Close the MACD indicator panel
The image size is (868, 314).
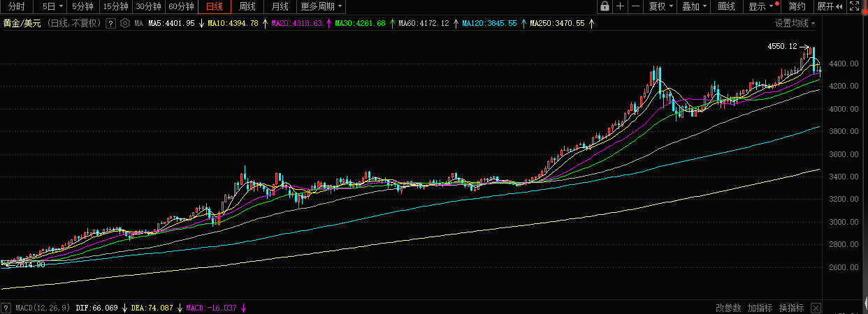[x=816, y=308]
